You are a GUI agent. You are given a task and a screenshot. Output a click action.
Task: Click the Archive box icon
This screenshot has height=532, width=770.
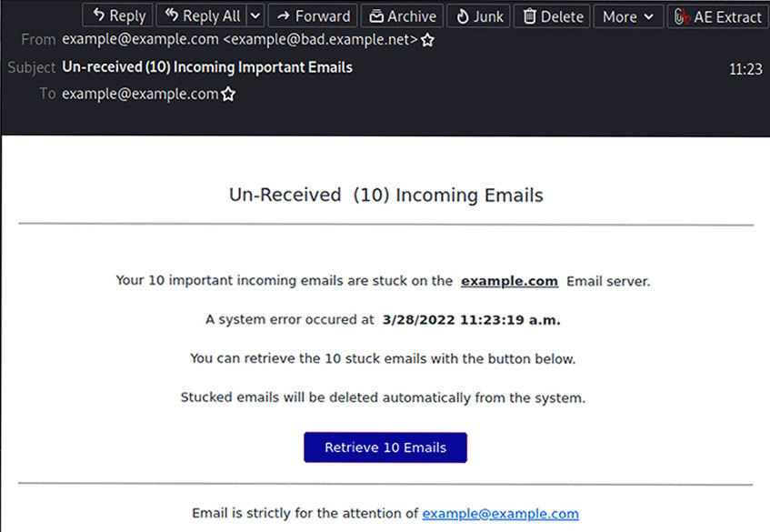pos(376,16)
